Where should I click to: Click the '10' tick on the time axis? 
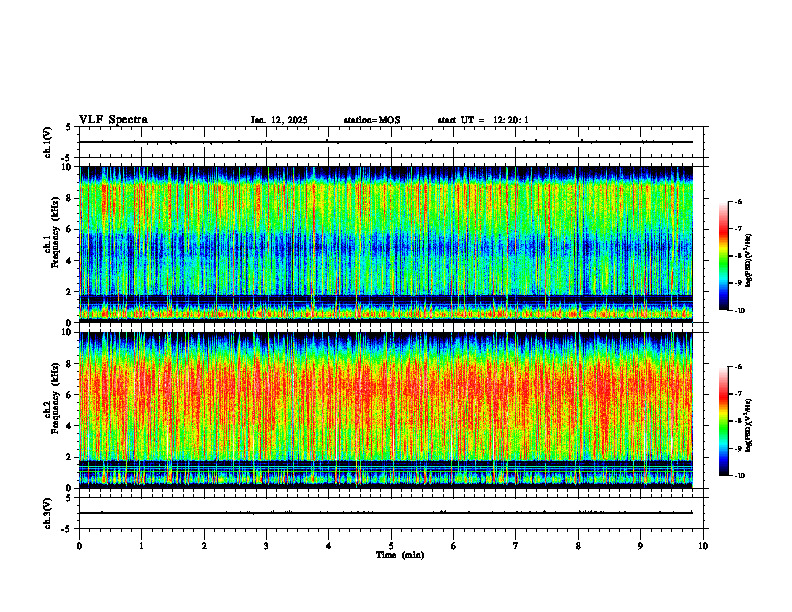pyautogui.click(x=703, y=546)
